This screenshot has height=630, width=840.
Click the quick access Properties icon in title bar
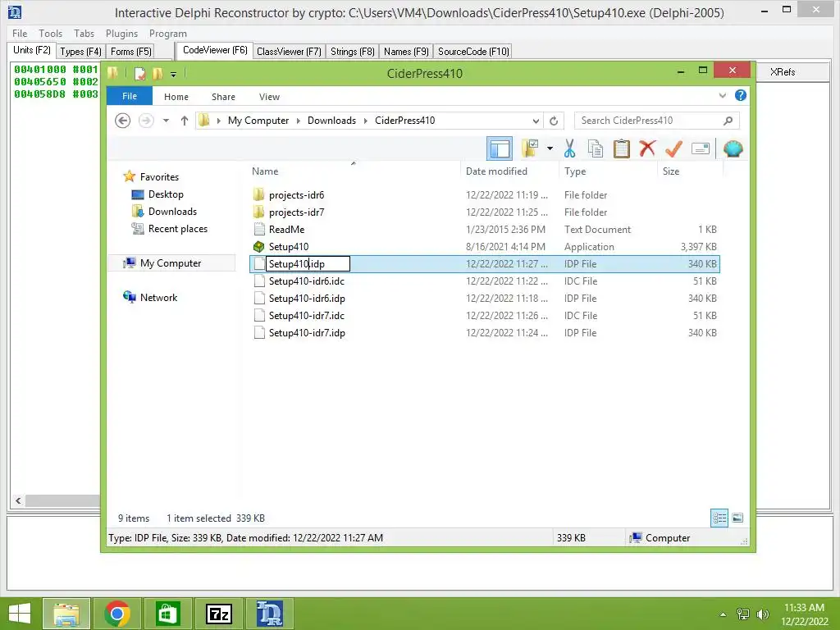[139, 73]
